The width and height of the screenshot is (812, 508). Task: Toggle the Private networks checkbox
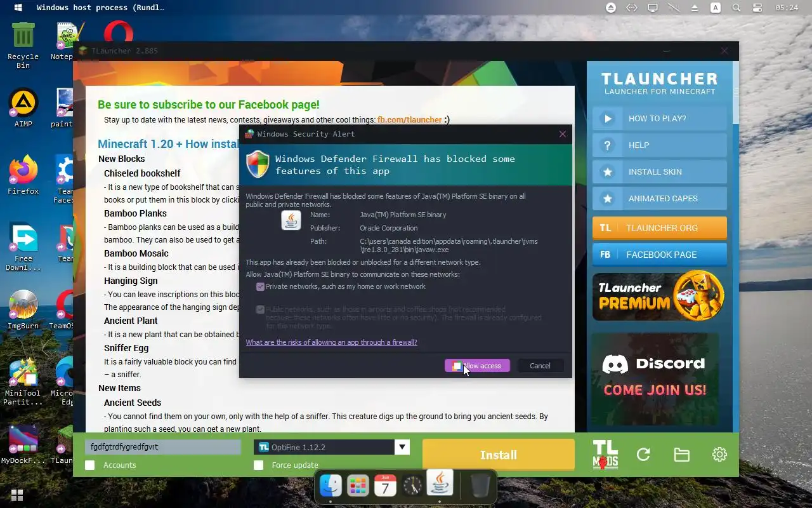click(x=260, y=287)
